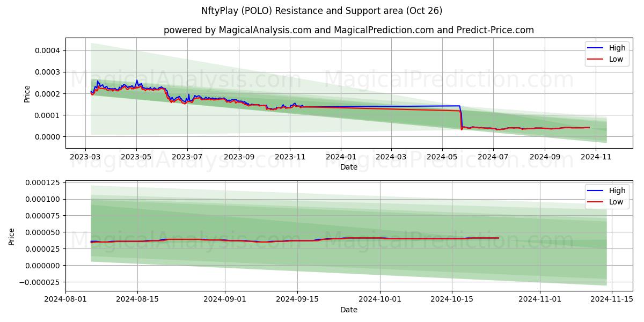Click the top chart x-axis label '2023-05'
The width and height of the screenshot is (644, 322).
point(136,157)
